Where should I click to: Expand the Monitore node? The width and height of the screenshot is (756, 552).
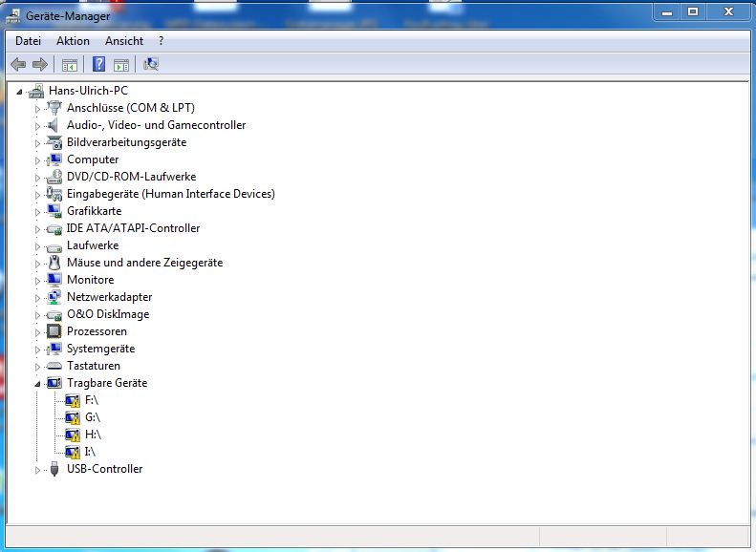click(x=37, y=281)
